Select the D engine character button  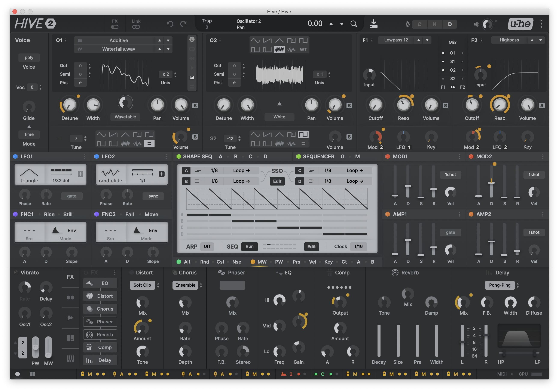click(450, 24)
